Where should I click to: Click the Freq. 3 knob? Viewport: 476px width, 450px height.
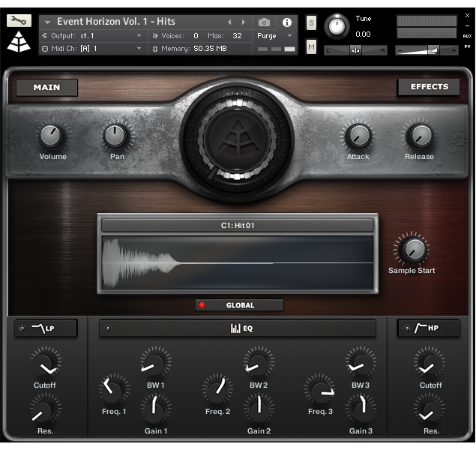pos(319,389)
